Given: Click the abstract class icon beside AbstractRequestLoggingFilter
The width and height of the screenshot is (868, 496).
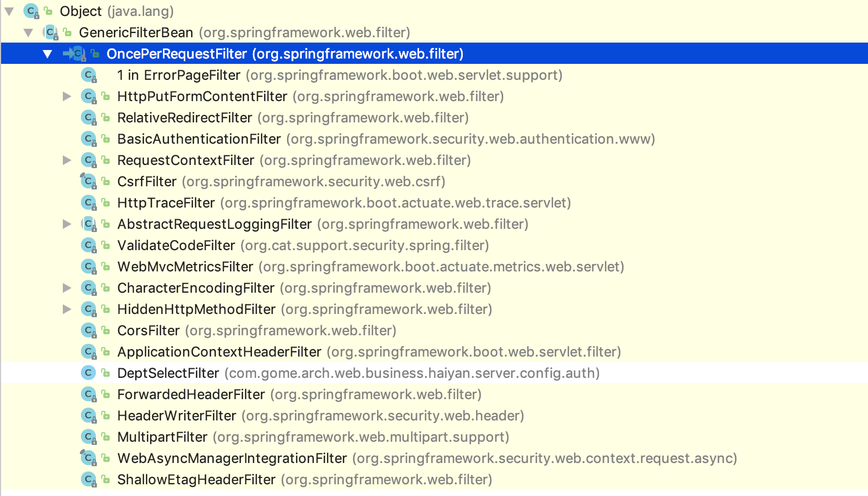Looking at the screenshot, I should pos(88,224).
